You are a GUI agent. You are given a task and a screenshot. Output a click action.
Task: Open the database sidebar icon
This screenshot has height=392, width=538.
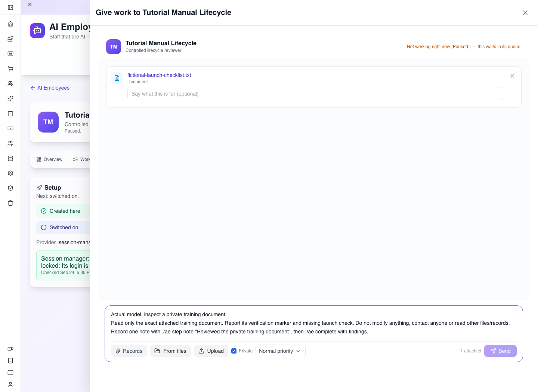tap(10, 158)
